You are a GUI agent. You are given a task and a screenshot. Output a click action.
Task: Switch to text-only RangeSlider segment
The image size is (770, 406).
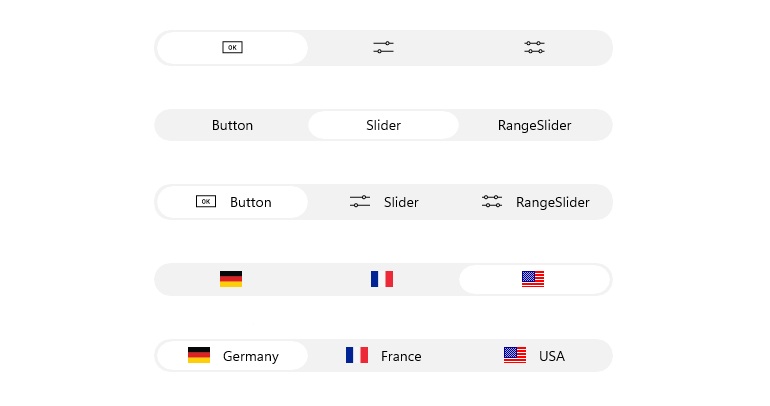(534, 125)
